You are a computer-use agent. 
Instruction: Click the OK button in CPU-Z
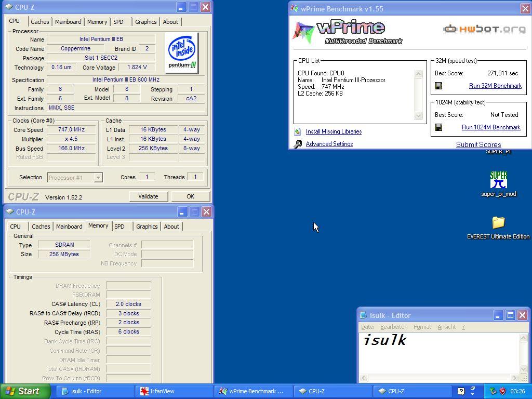[x=190, y=196]
